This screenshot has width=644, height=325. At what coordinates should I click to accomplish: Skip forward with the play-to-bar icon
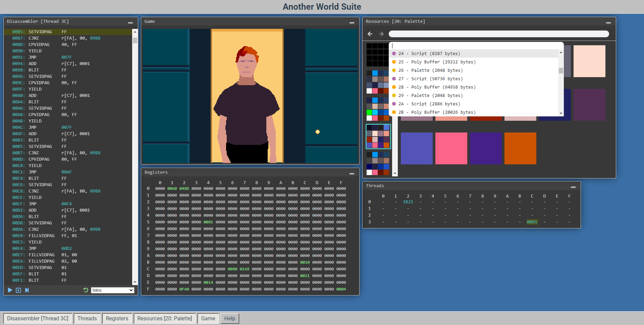pyautogui.click(x=27, y=290)
